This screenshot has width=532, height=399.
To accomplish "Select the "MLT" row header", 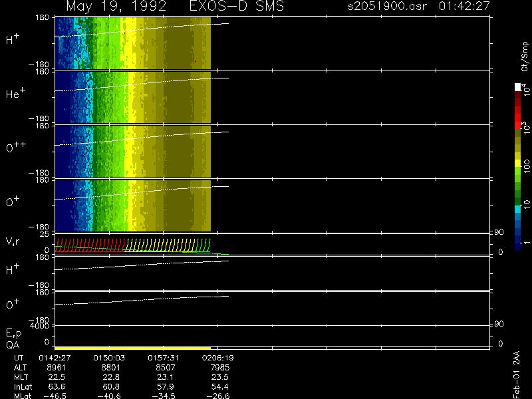I will tap(21, 377).
